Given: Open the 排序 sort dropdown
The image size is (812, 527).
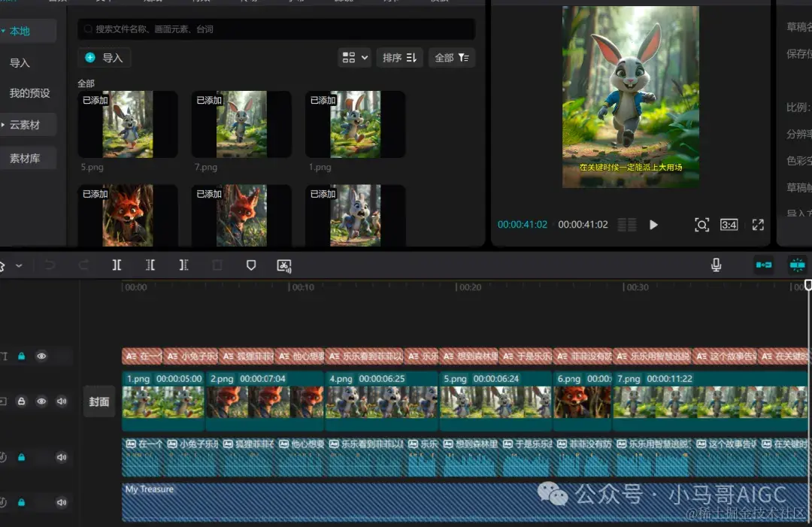Looking at the screenshot, I should [400, 57].
